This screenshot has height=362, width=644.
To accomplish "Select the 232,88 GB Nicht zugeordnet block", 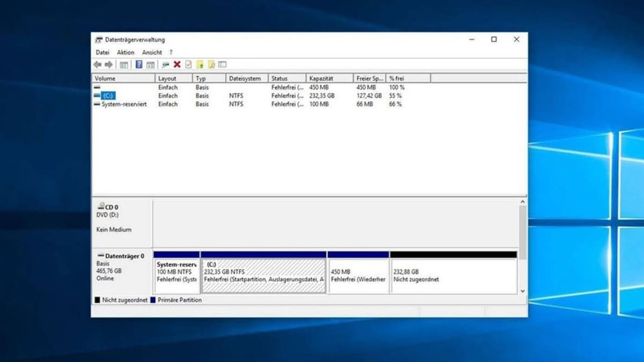I will click(453, 272).
